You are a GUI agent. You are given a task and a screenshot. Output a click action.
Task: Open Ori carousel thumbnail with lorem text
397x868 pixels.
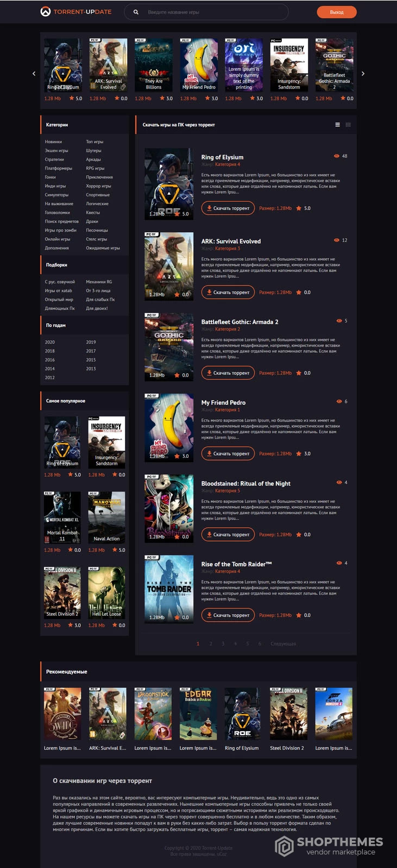(x=244, y=65)
